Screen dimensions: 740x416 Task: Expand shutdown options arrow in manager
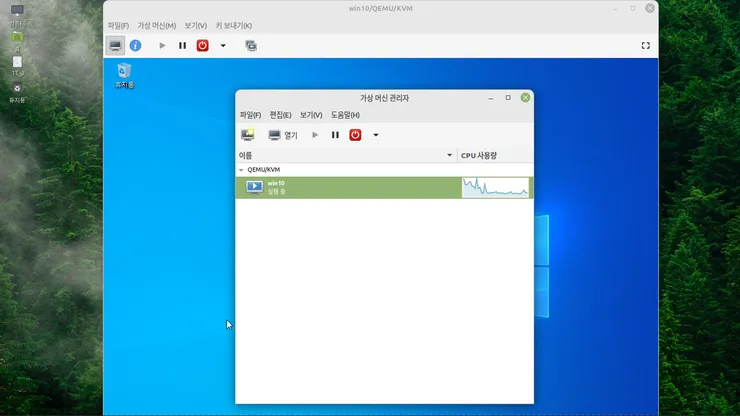click(x=376, y=135)
